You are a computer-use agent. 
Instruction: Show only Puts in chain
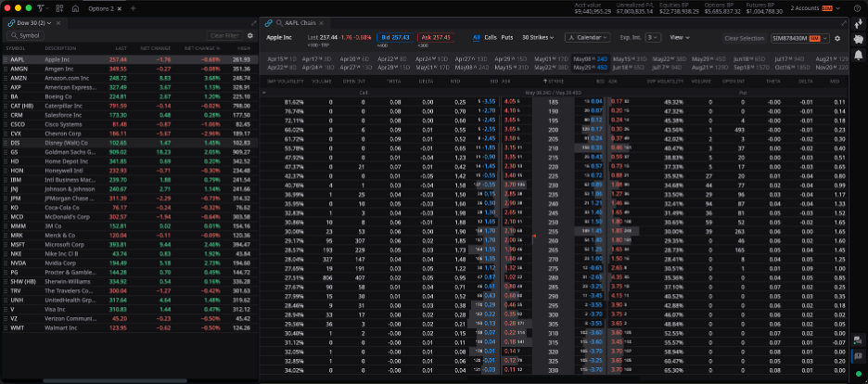507,38
